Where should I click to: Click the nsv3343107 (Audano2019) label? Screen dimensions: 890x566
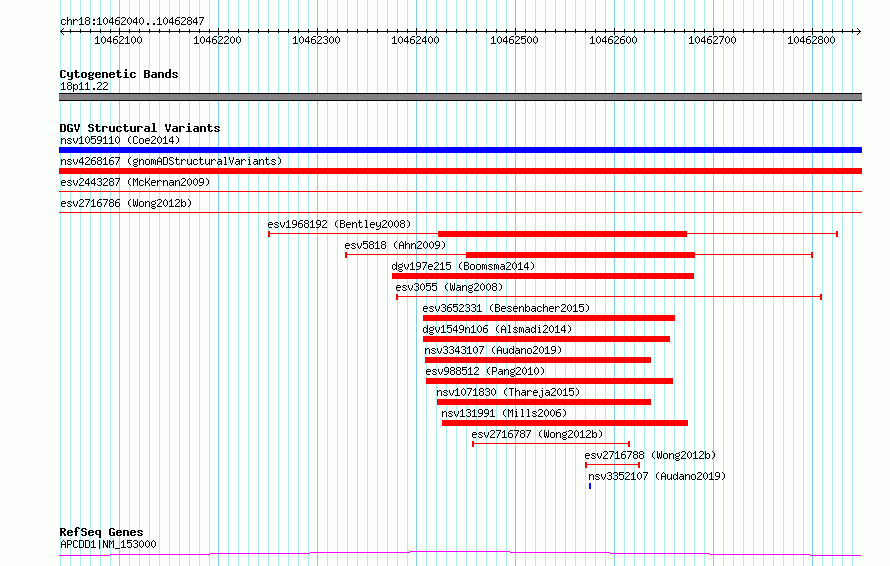[493, 350]
